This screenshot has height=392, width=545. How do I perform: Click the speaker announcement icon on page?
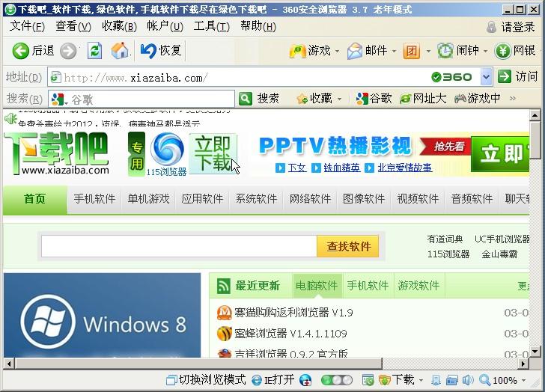tap(10, 119)
